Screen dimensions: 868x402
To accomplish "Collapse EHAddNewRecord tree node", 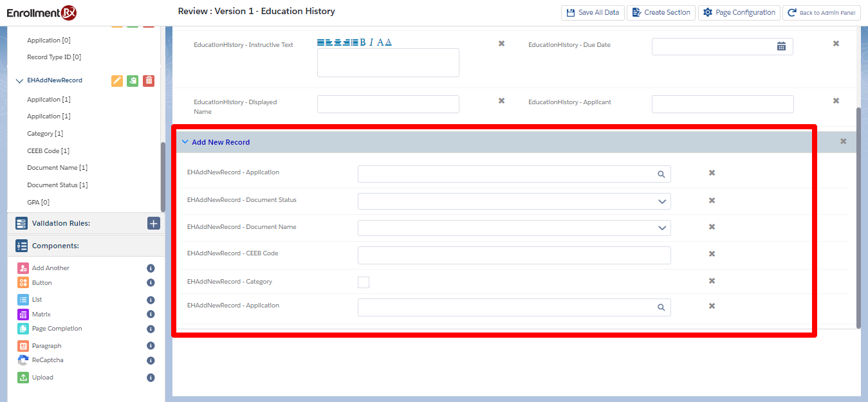I will tap(19, 81).
